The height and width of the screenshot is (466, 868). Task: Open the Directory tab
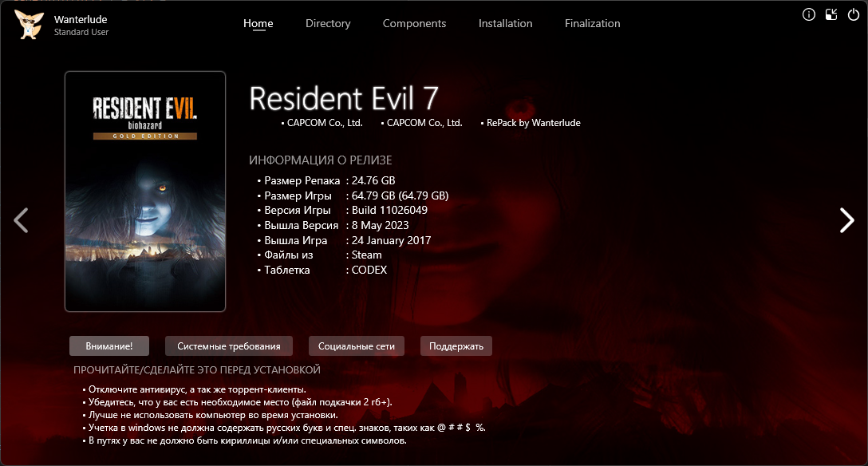point(328,24)
